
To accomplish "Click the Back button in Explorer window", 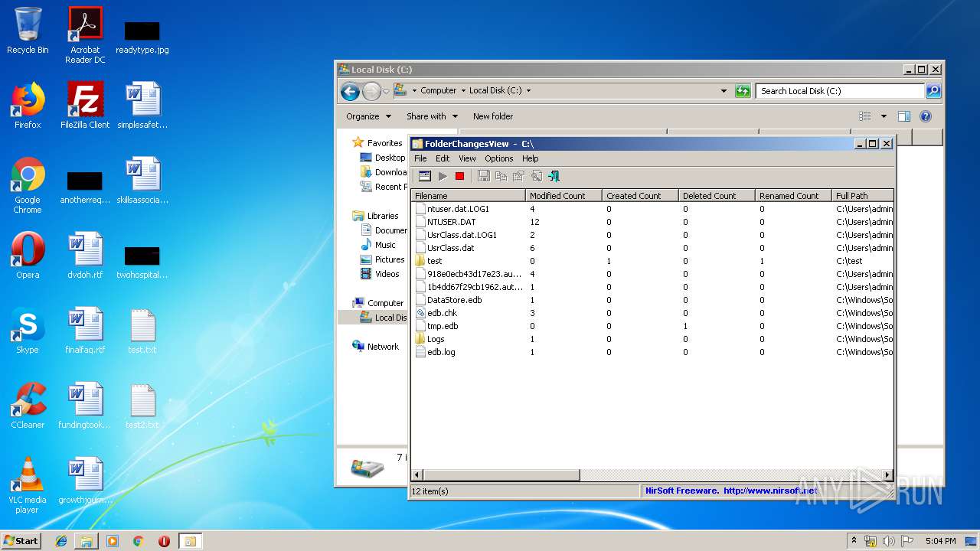I will [350, 92].
